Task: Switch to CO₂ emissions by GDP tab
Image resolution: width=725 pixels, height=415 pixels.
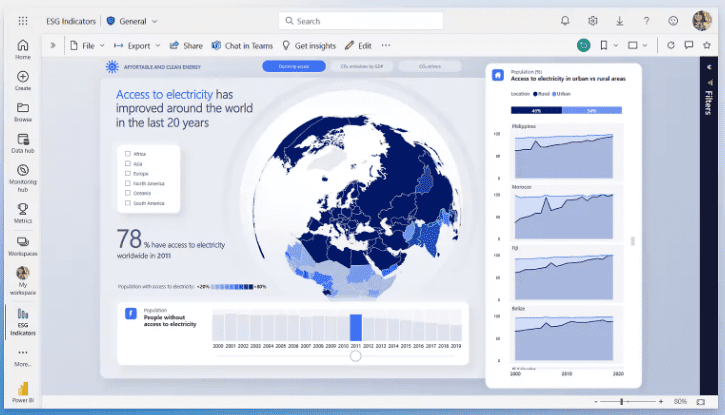Action: [x=362, y=67]
